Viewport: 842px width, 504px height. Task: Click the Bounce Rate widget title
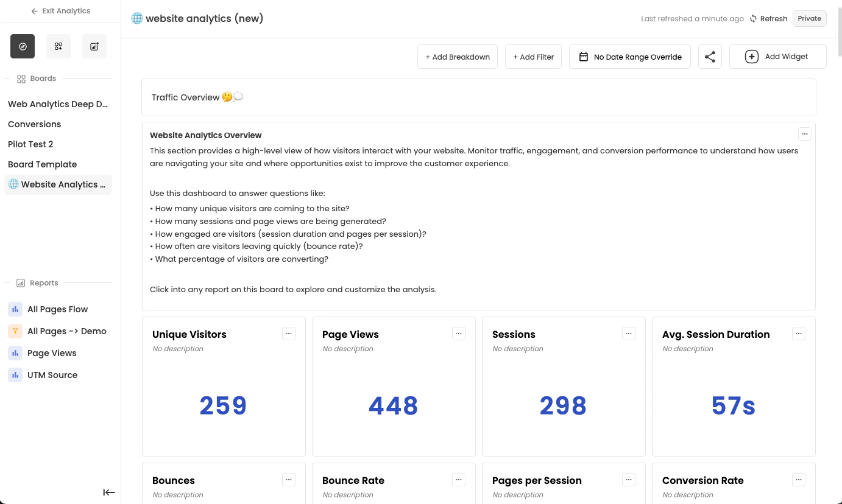pyautogui.click(x=353, y=480)
